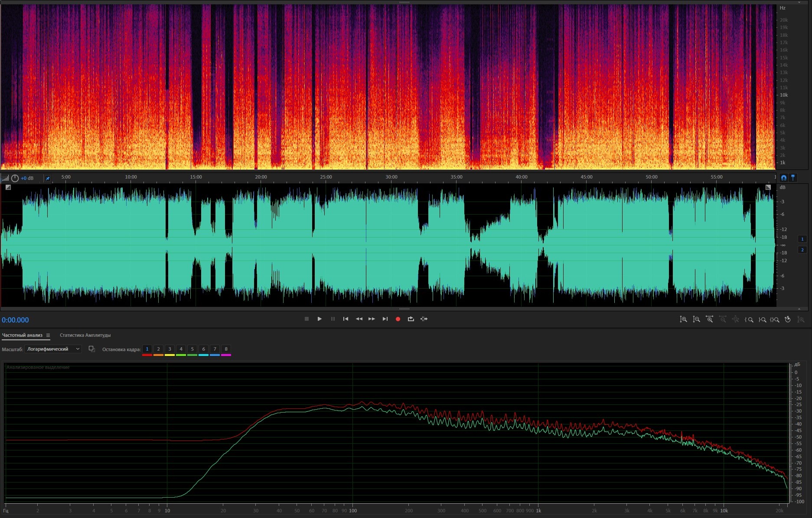Zoom to selection out-point icon
The height and width of the screenshot is (518, 812).
point(762,319)
